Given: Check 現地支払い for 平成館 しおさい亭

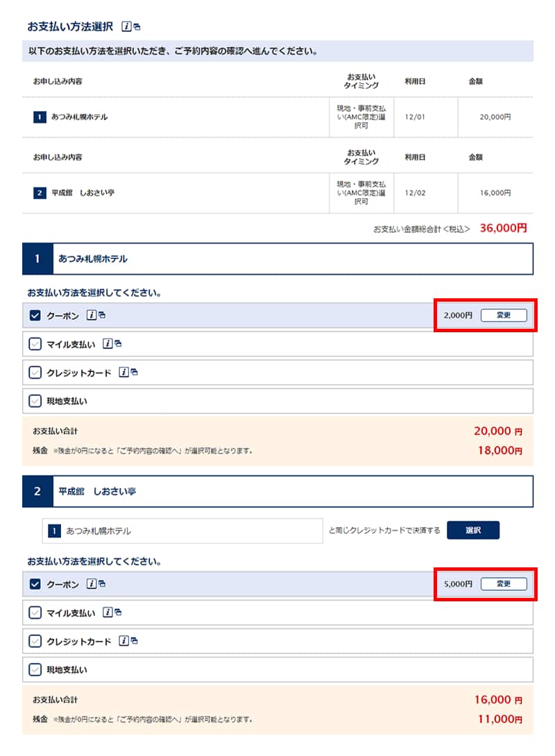Looking at the screenshot, I should coord(35,670).
